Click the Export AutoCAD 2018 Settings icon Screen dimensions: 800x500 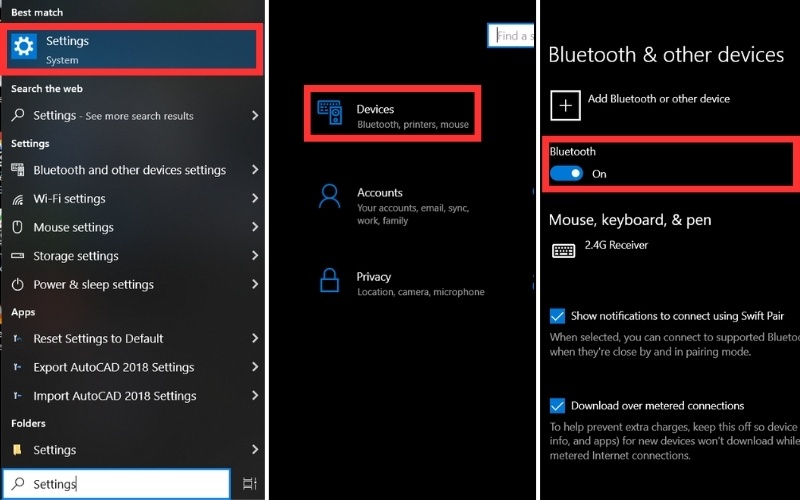[x=18, y=367]
